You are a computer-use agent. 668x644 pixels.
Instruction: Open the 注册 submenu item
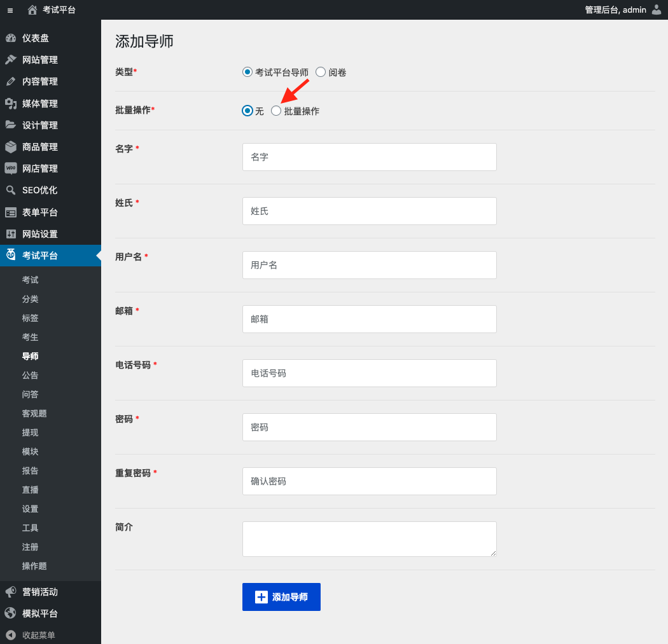click(x=31, y=547)
